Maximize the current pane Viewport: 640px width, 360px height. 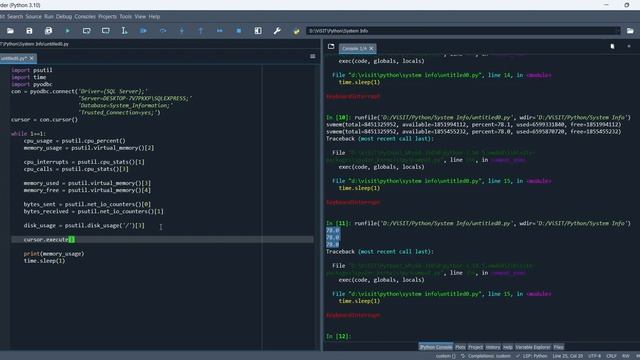point(258,31)
